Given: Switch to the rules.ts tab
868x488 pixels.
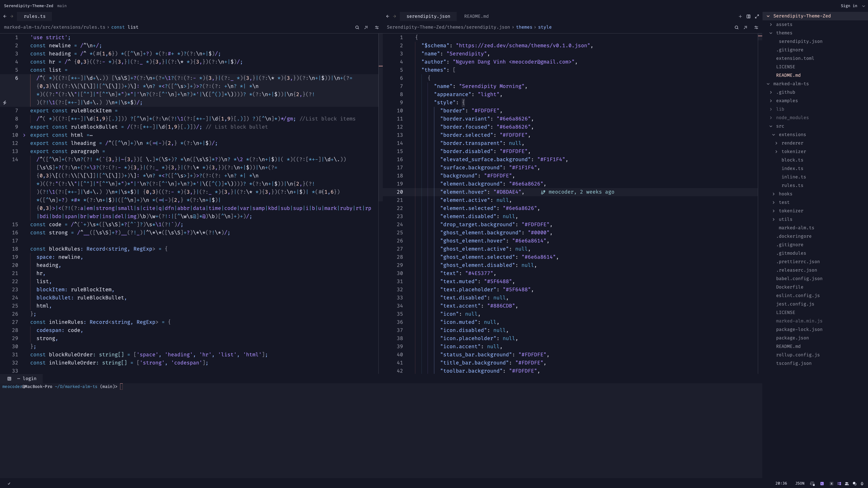Looking at the screenshot, I should pyautogui.click(x=34, y=16).
